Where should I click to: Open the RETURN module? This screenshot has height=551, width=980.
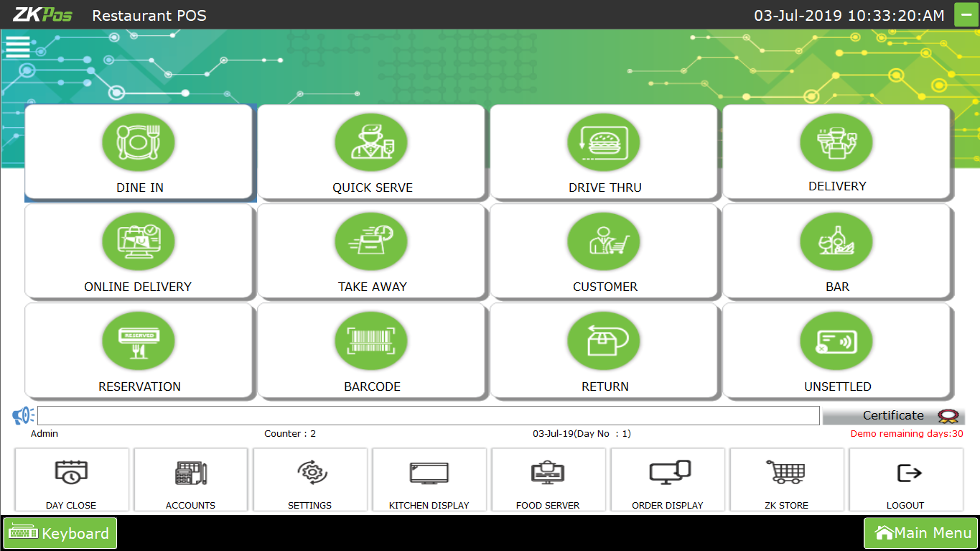(x=605, y=351)
